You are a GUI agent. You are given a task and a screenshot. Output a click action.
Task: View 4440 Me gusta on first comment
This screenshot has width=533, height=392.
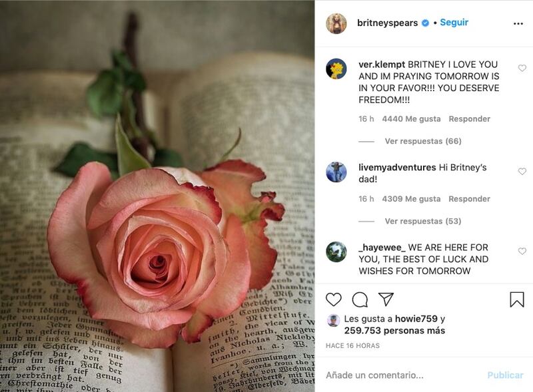[x=411, y=119]
